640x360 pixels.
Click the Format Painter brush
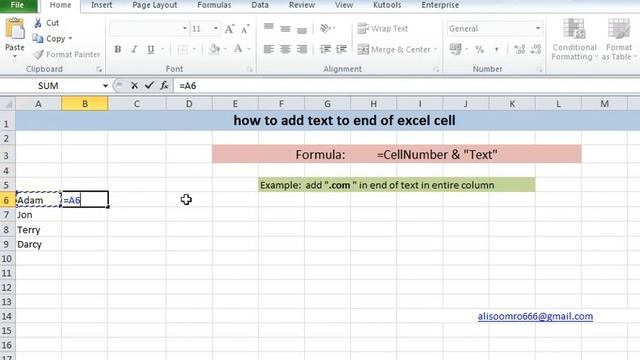tap(38, 54)
